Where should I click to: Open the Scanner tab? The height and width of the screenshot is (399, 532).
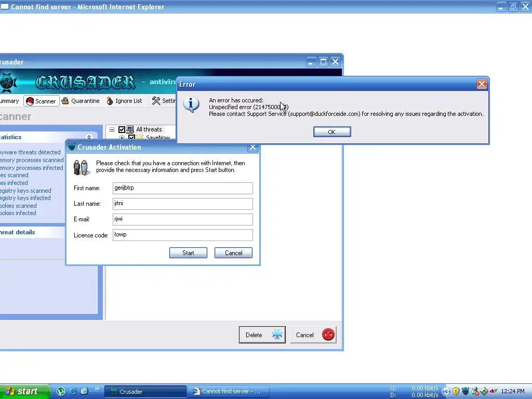(x=42, y=101)
